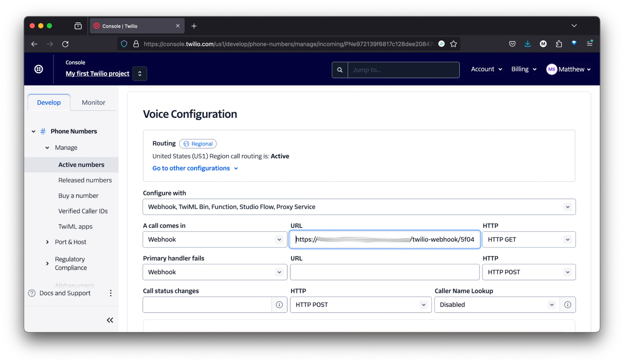Screen dimensions: 624x364
Task: Open TwiML apps page
Action: 75,226
